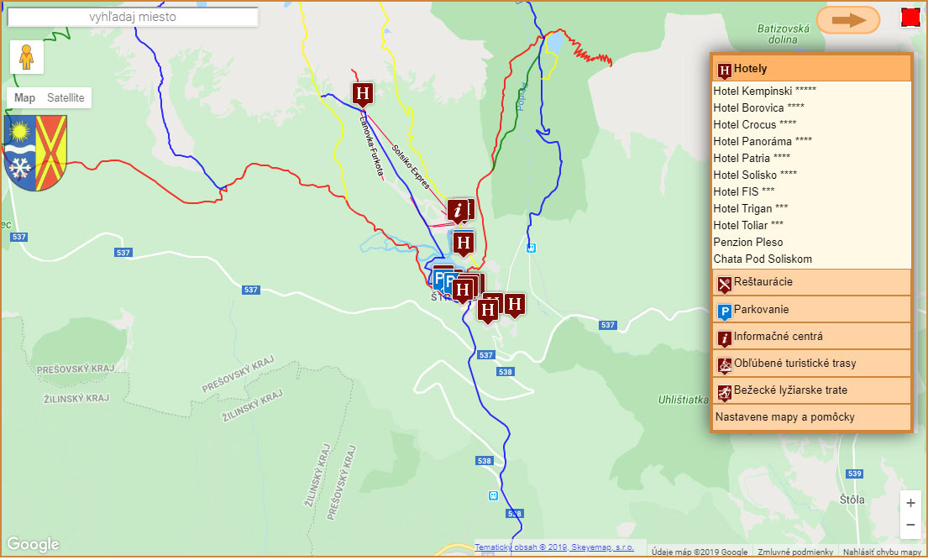This screenshot has width=928, height=560.
Task: Expand Bežecké lyžiarske trate section
Action: pos(810,390)
